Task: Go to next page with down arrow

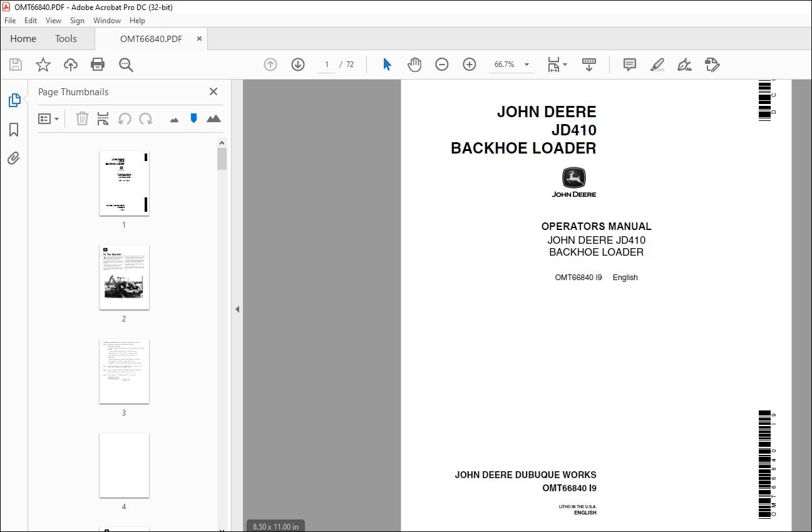Action: coord(298,65)
